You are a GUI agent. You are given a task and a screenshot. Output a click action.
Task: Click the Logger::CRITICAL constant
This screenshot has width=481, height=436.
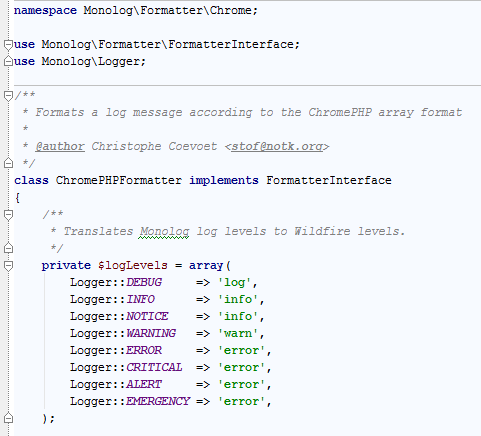tap(126, 367)
